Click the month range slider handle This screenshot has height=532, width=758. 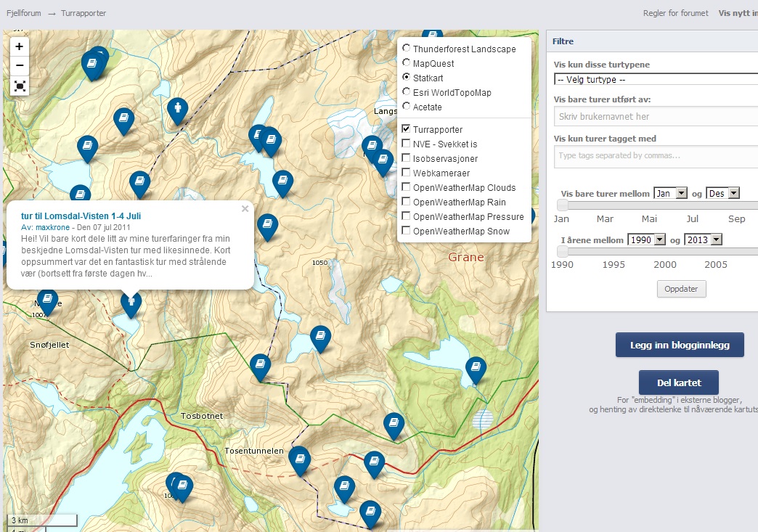point(563,205)
